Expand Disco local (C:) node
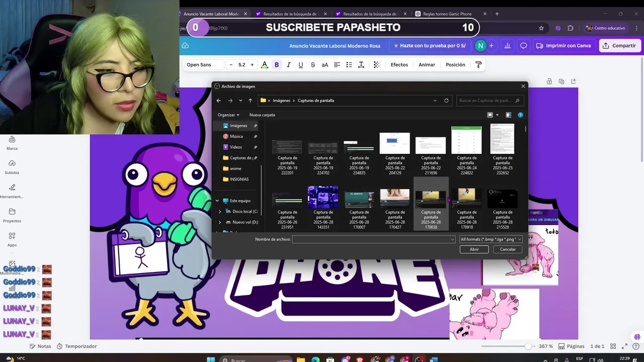 tap(220, 212)
